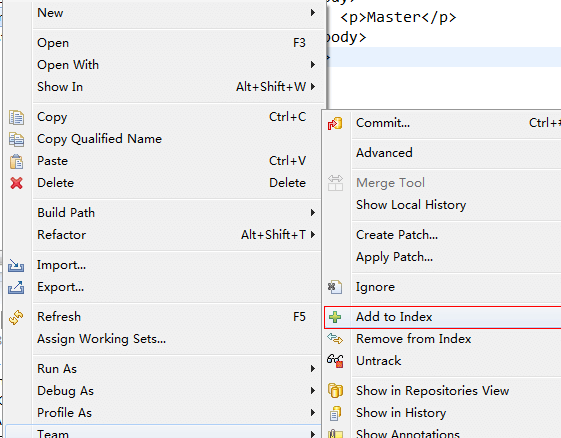561x438 pixels.
Task: Click the Remove from Index arrows icon
Action: pos(335,339)
